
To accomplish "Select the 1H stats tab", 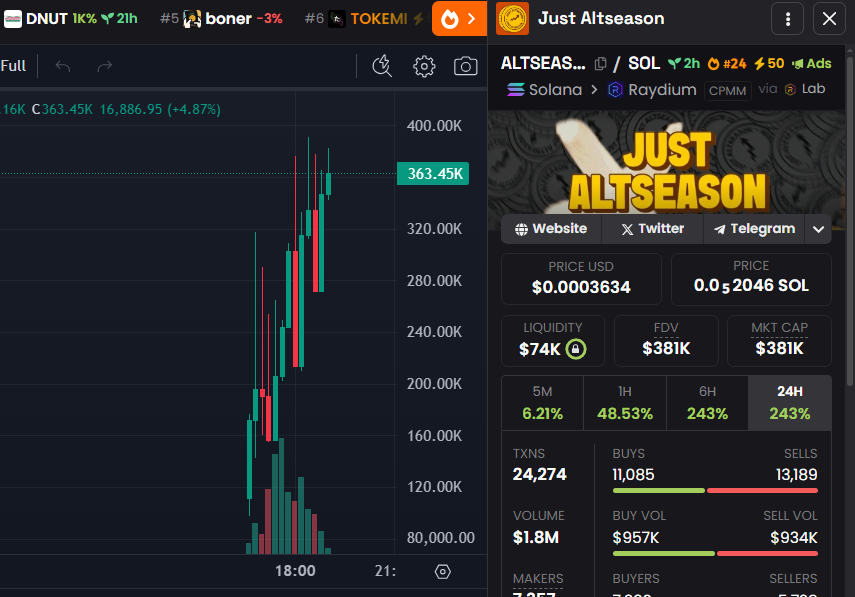I will click(x=625, y=403).
